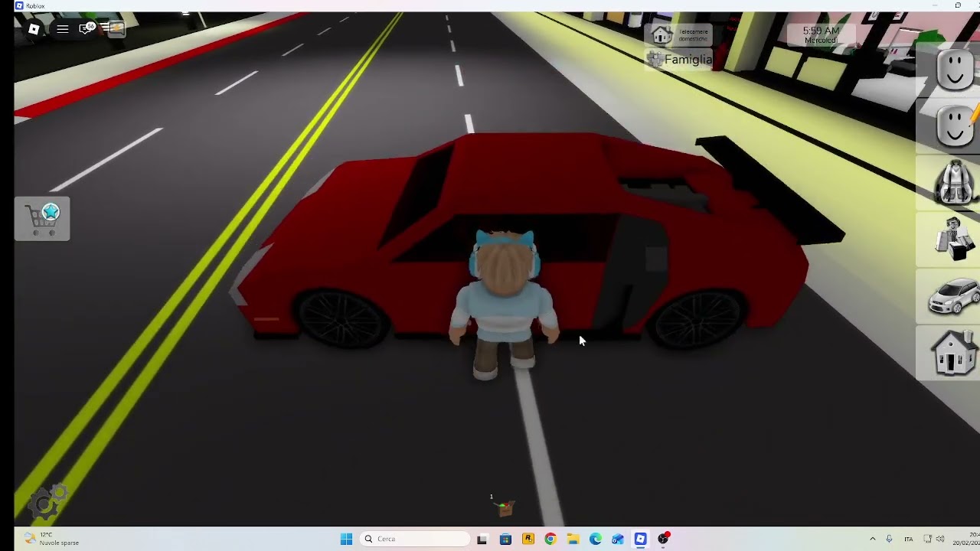Open the Famiglia family menu
This screenshot has width=980, height=551.
[x=679, y=59]
